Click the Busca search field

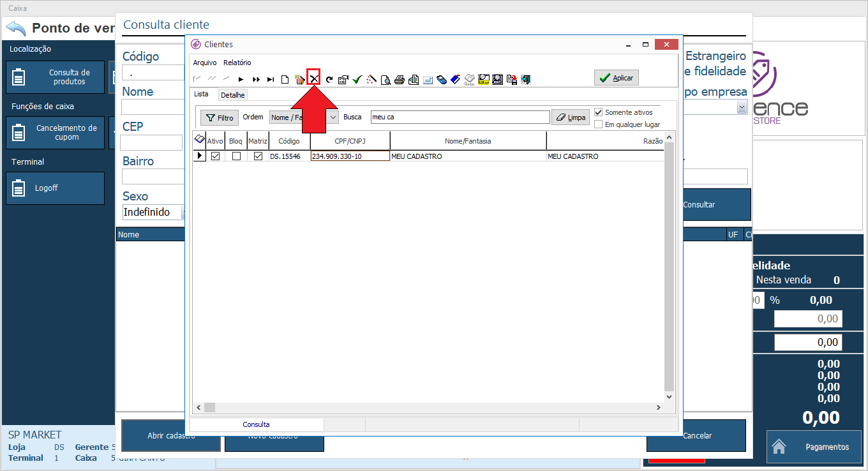460,117
